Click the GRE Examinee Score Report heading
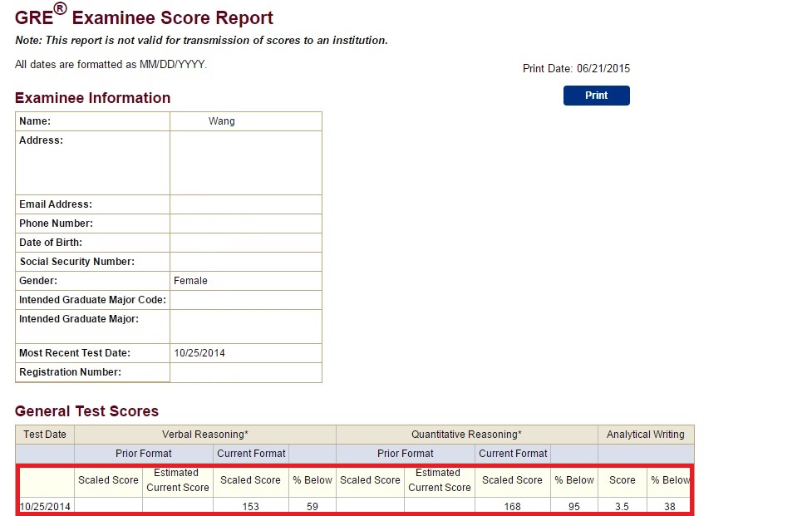Screen dimensions: 812x516 tap(144, 17)
